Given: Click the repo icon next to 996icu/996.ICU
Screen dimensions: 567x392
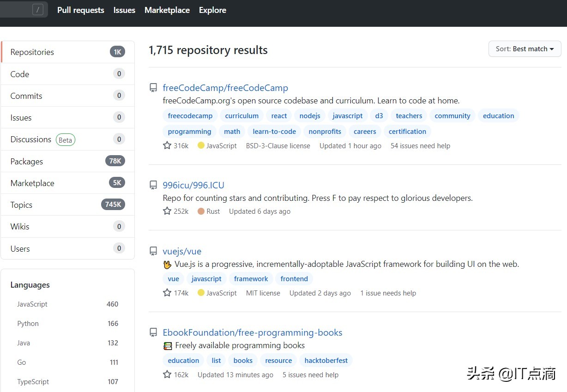Looking at the screenshot, I should tap(153, 185).
